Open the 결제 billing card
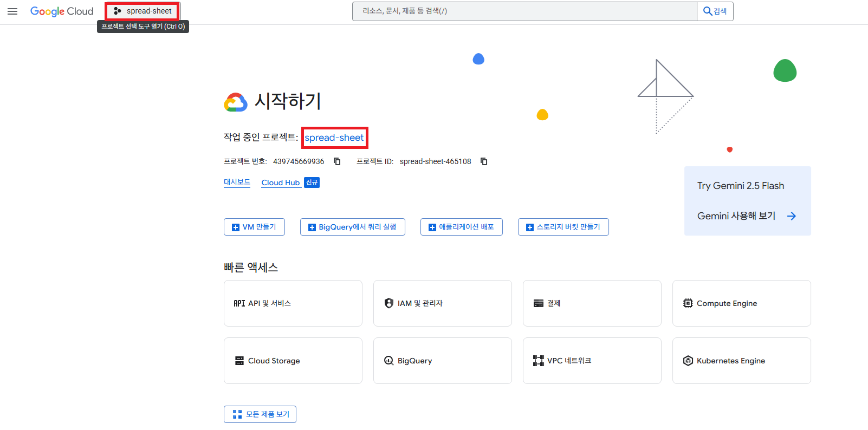 pyautogui.click(x=592, y=303)
